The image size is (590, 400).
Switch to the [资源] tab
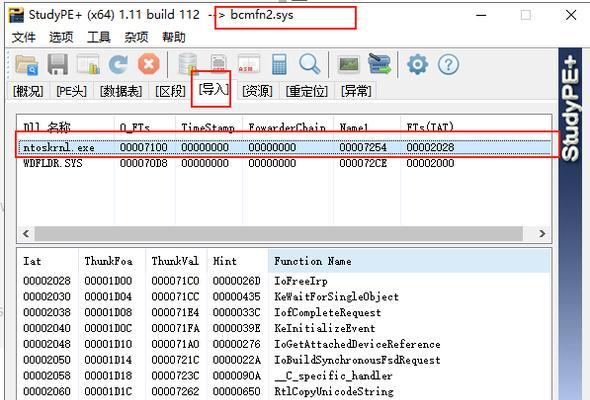point(257,91)
